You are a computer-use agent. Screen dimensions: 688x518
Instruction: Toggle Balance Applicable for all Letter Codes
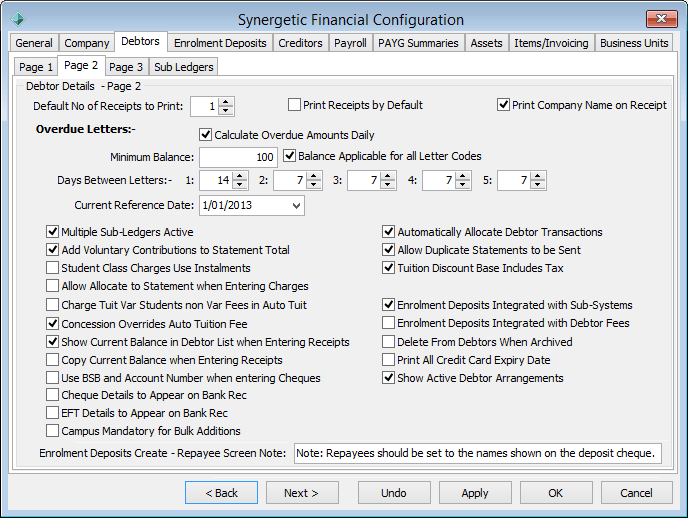coord(289,156)
